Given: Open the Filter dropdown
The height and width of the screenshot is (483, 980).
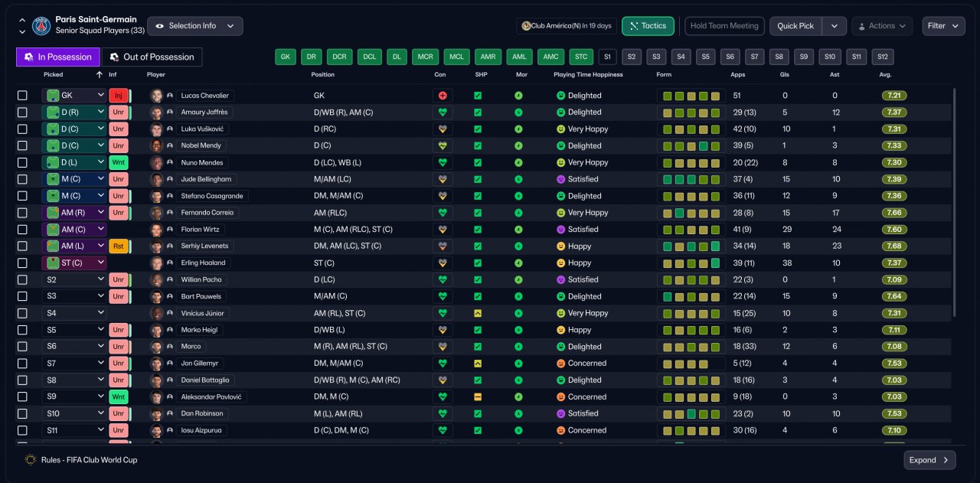Looking at the screenshot, I should [x=943, y=26].
